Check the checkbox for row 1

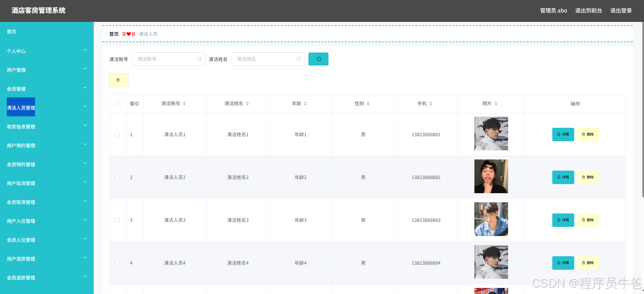click(117, 135)
